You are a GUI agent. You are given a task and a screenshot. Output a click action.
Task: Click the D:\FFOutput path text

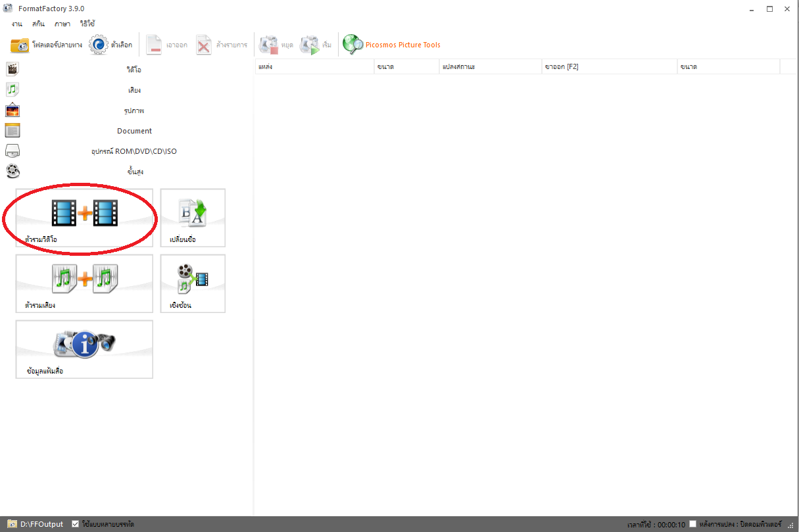42,524
